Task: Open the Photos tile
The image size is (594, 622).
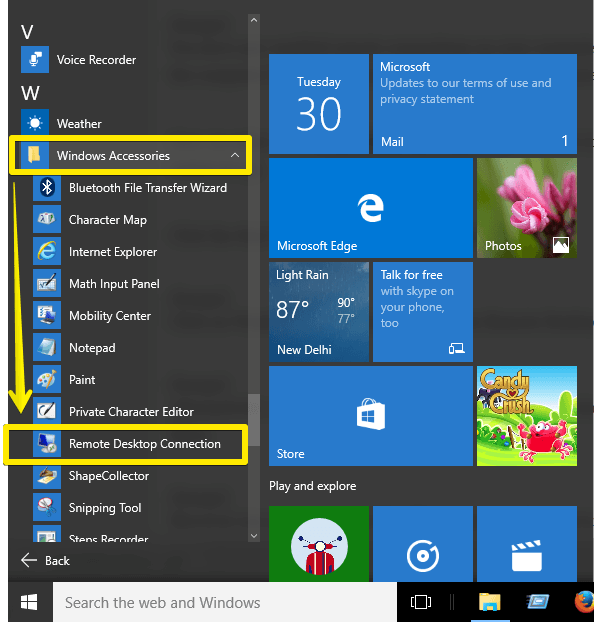Action: click(527, 208)
